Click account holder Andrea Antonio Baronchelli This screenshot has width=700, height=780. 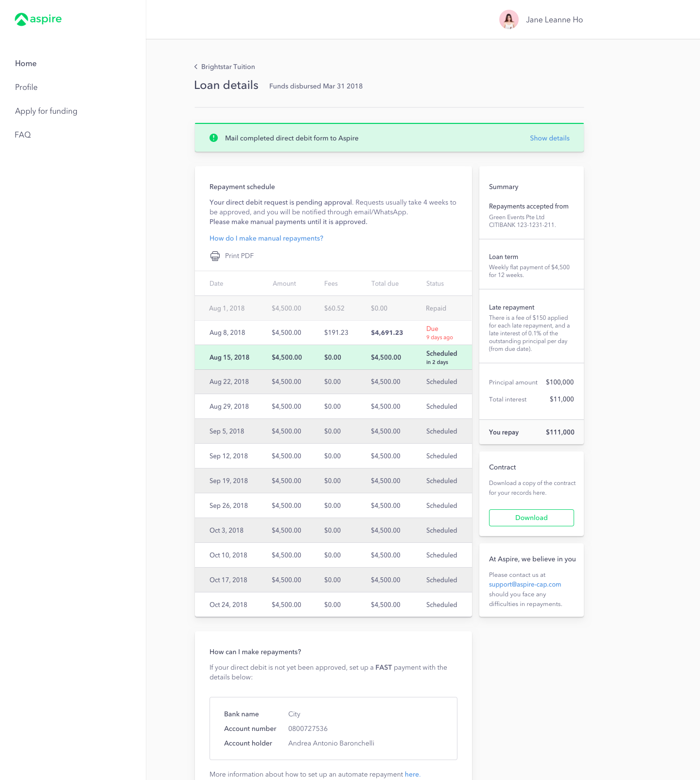pyautogui.click(x=331, y=743)
